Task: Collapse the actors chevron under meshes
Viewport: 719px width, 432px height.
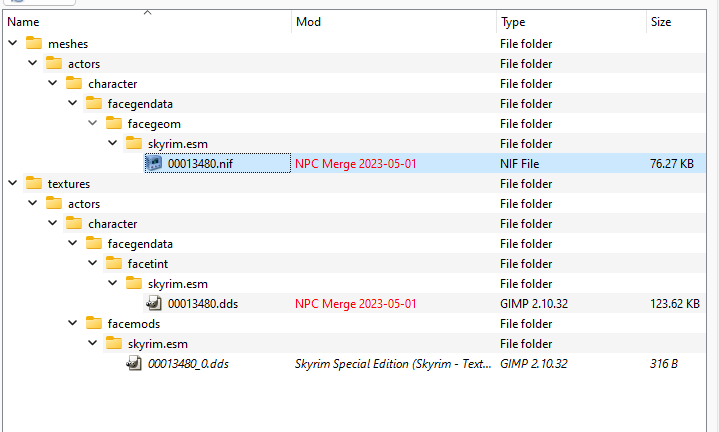Action: (33, 63)
